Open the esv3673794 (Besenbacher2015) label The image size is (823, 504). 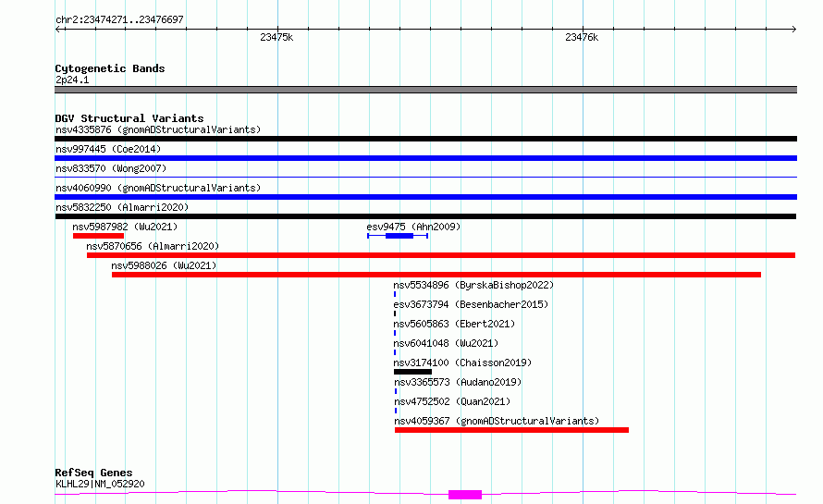(x=471, y=304)
